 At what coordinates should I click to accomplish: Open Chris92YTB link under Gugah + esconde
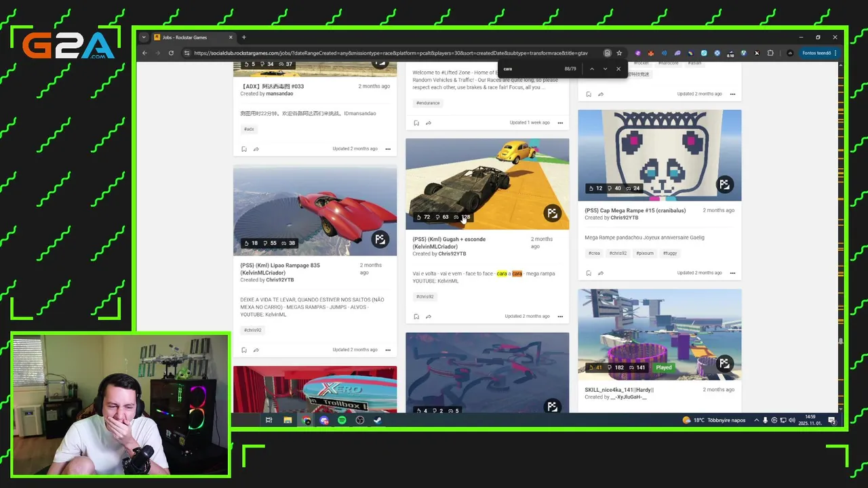(452, 253)
